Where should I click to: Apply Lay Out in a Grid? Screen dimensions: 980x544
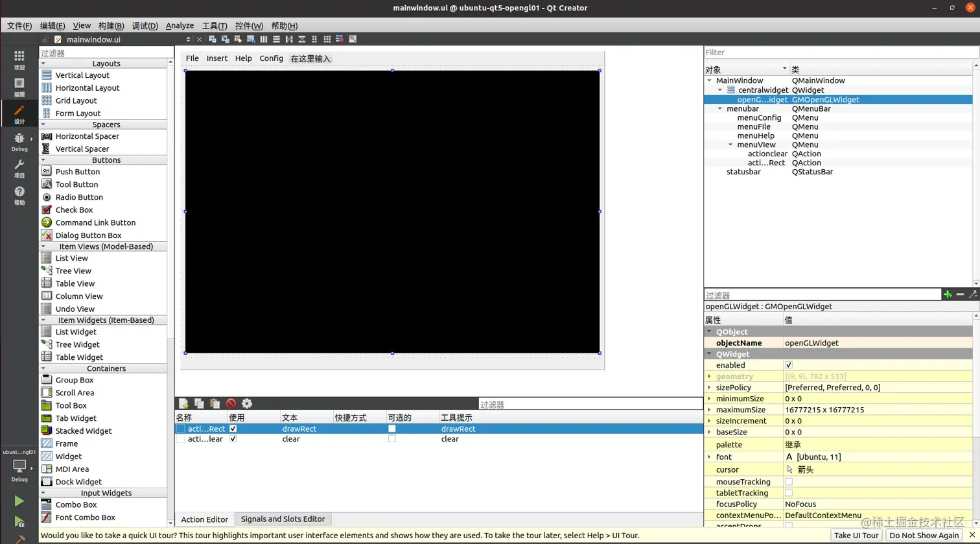pyautogui.click(x=327, y=40)
